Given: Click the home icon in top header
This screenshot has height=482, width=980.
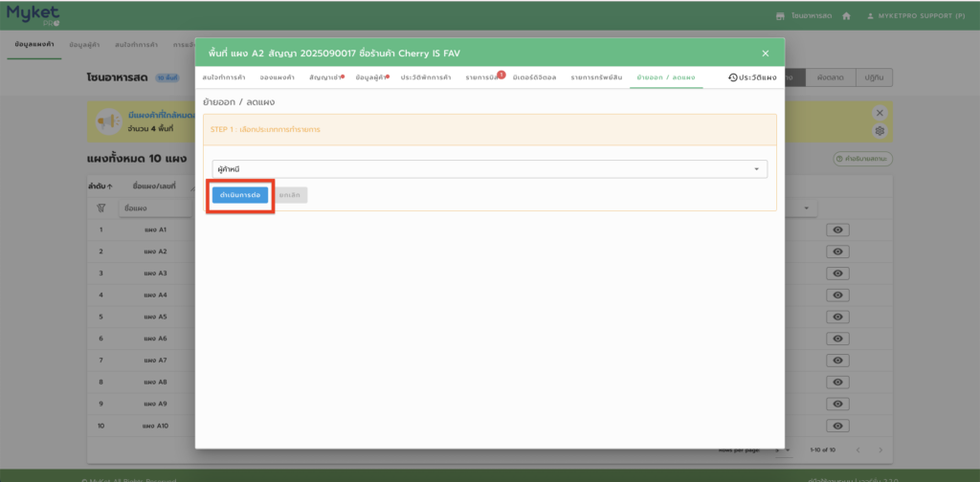Looking at the screenshot, I should tap(846, 16).
